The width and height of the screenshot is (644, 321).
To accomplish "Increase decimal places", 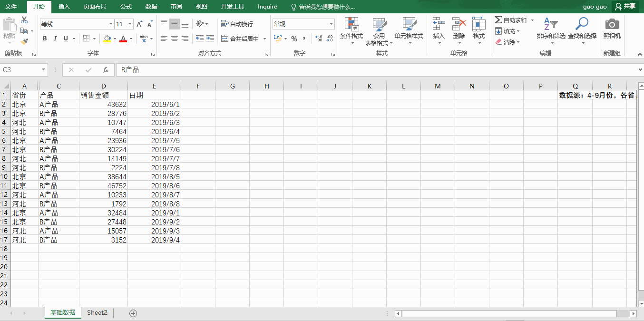I will pos(319,39).
